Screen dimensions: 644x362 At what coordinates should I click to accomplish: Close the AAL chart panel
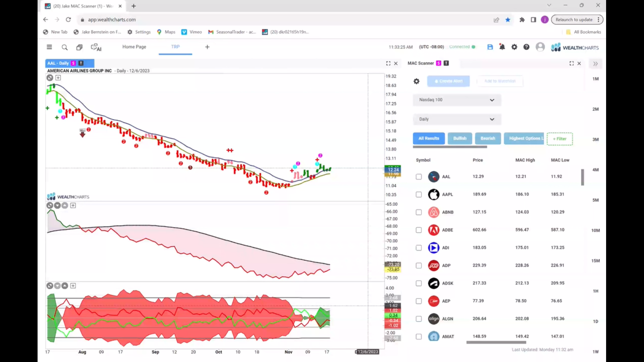(x=396, y=63)
